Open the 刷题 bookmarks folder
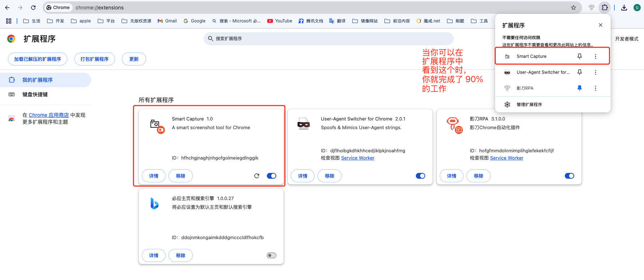 [456, 21]
